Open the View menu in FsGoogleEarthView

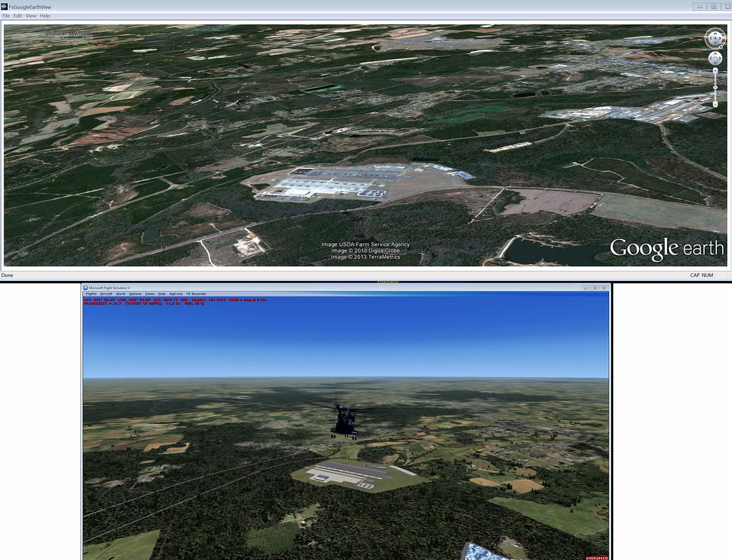[30, 16]
